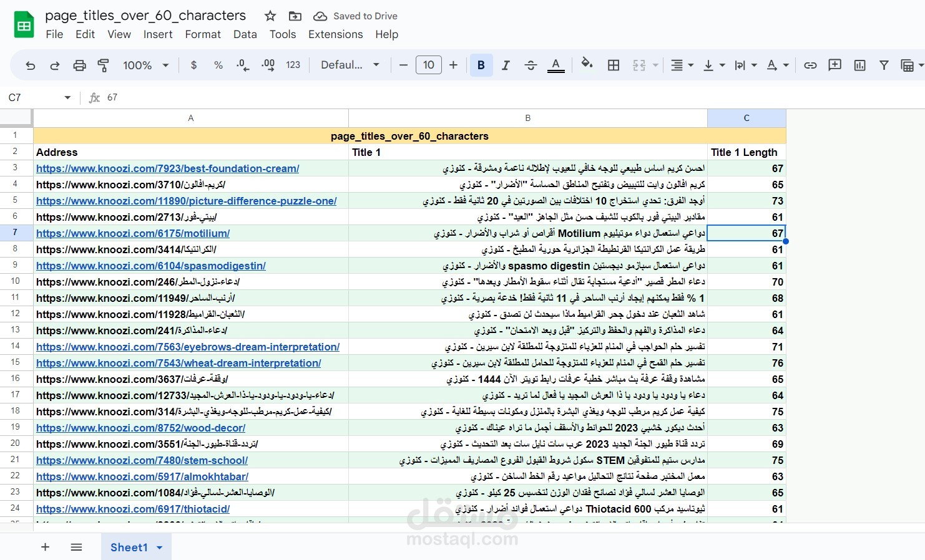This screenshot has height=560, width=925.
Task: Open the Extensions menu
Action: [336, 34]
